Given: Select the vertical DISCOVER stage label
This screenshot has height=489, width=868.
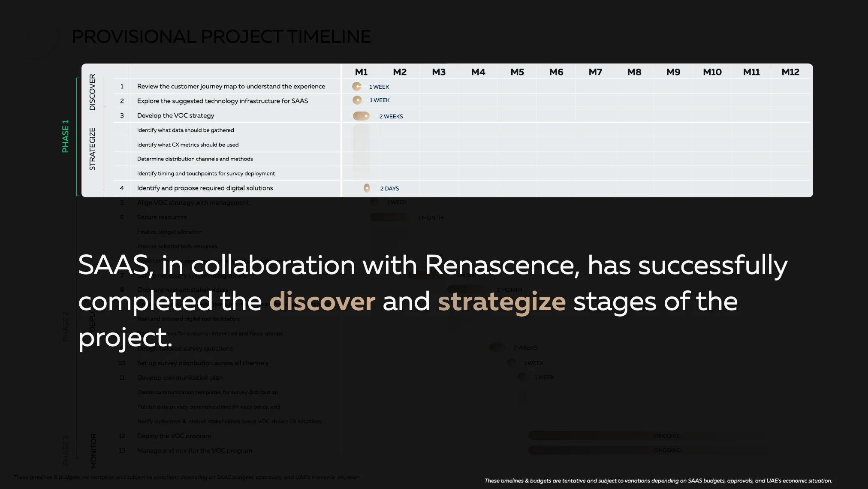Looking at the screenshot, I should tap(92, 92).
